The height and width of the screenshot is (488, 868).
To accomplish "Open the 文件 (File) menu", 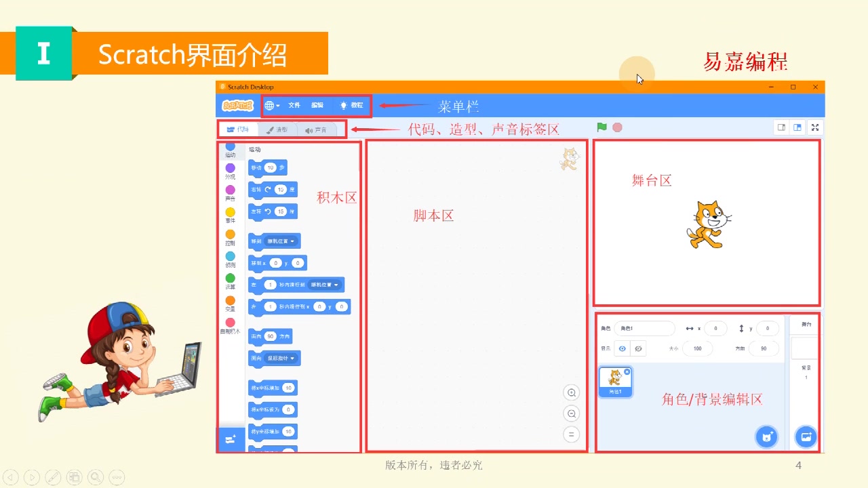I will 294,106.
